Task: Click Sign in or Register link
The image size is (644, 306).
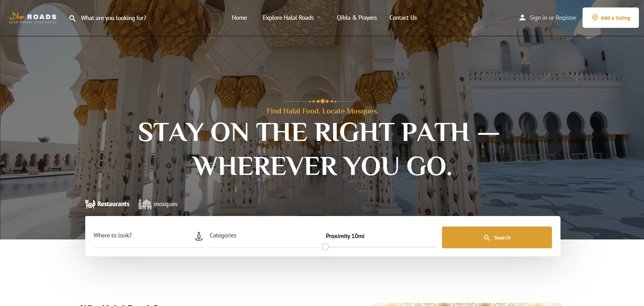Action: pos(553,18)
